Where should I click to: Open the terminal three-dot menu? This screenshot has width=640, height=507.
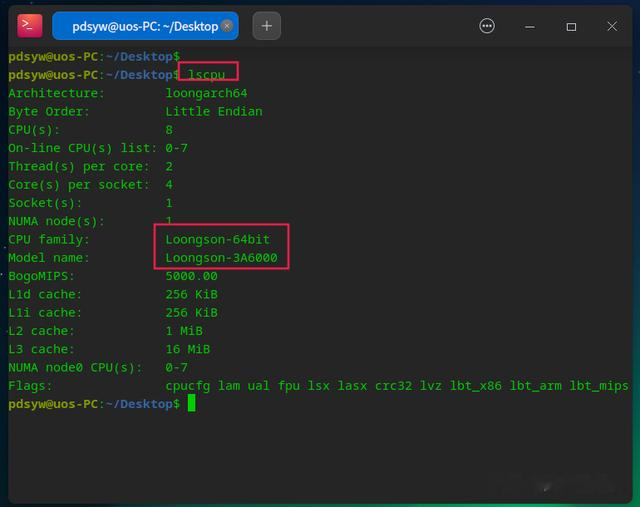coord(487,27)
